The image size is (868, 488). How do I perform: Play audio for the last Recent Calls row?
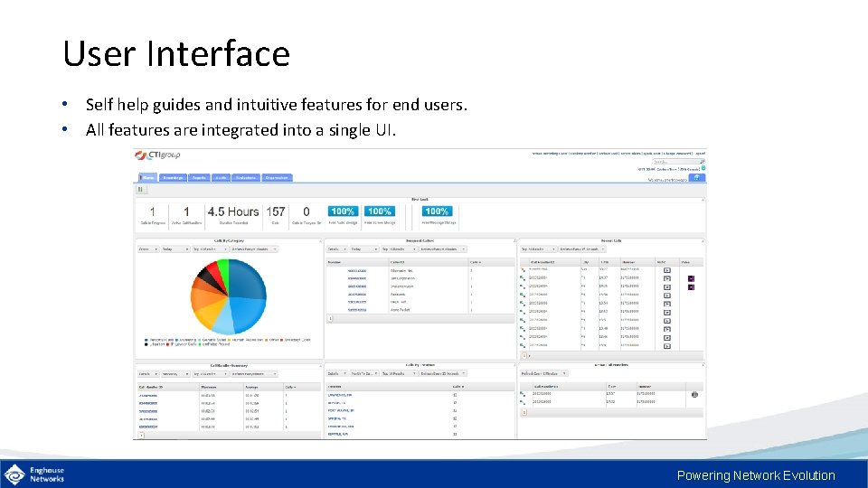point(667,346)
